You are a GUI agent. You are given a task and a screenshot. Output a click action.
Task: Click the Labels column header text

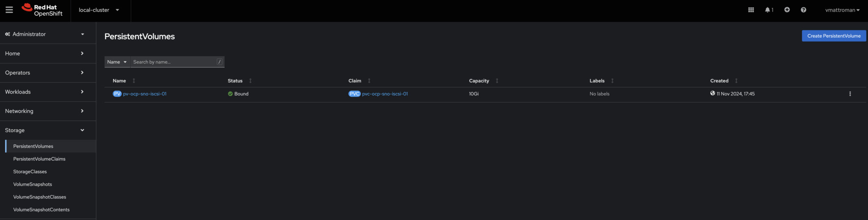point(597,81)
